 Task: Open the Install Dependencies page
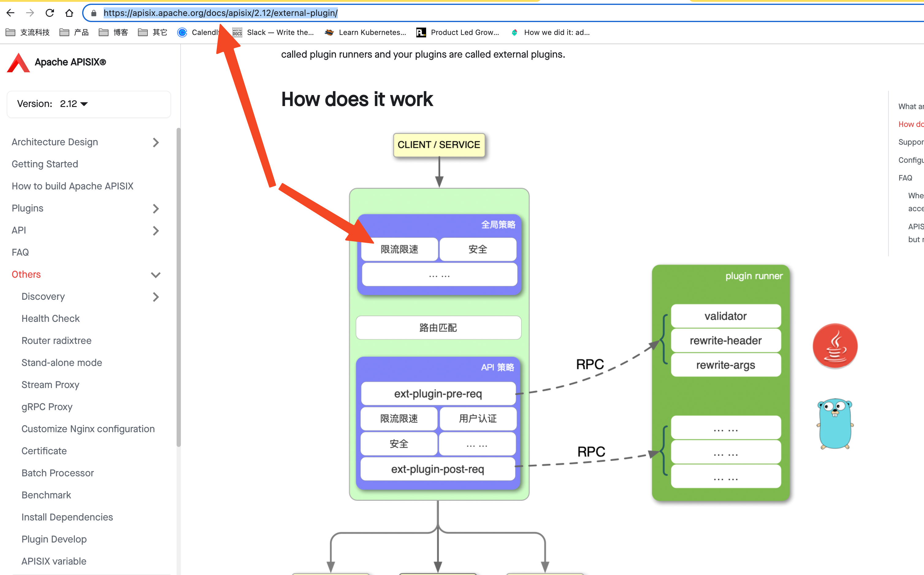point(67,517)
